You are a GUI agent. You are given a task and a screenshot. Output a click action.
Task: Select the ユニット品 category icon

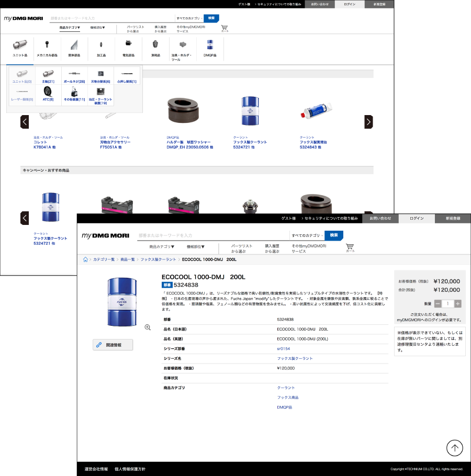coord(20,47)
